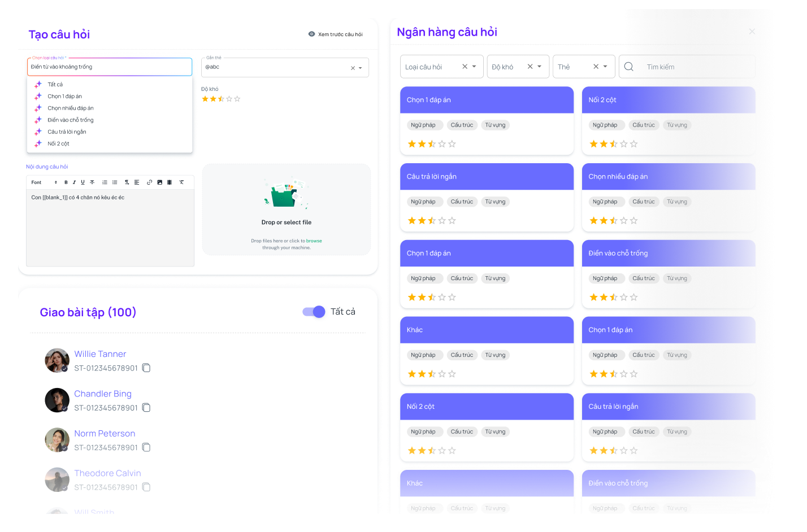Select Chọn nhiều đáp án from list
Viewport: 807px width, 532px height.
tap(71, 108)
